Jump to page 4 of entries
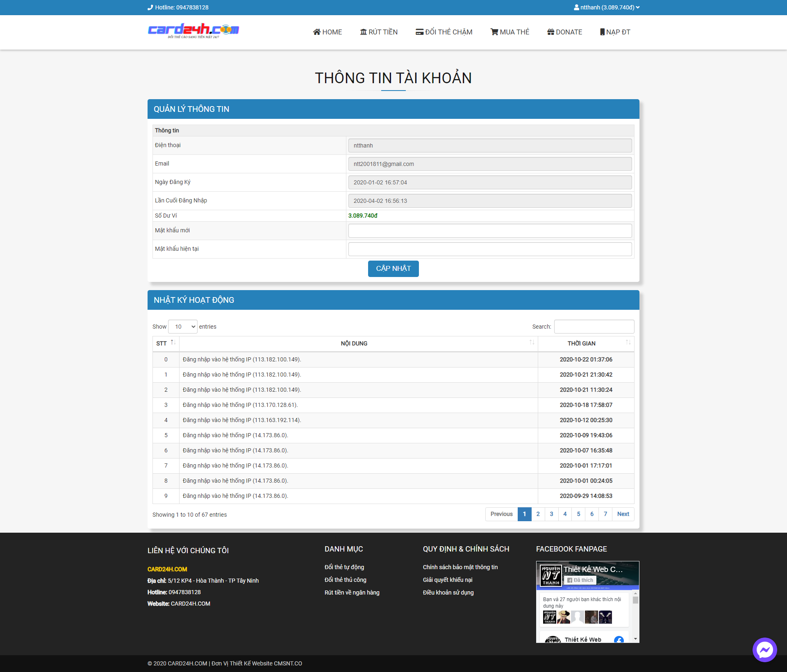This screenshot has height=672, width=787. (565, 514)
